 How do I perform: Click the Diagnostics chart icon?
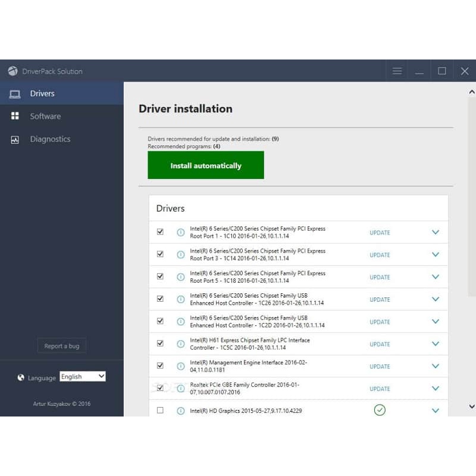pyautogui.click(x=15, y=139)
